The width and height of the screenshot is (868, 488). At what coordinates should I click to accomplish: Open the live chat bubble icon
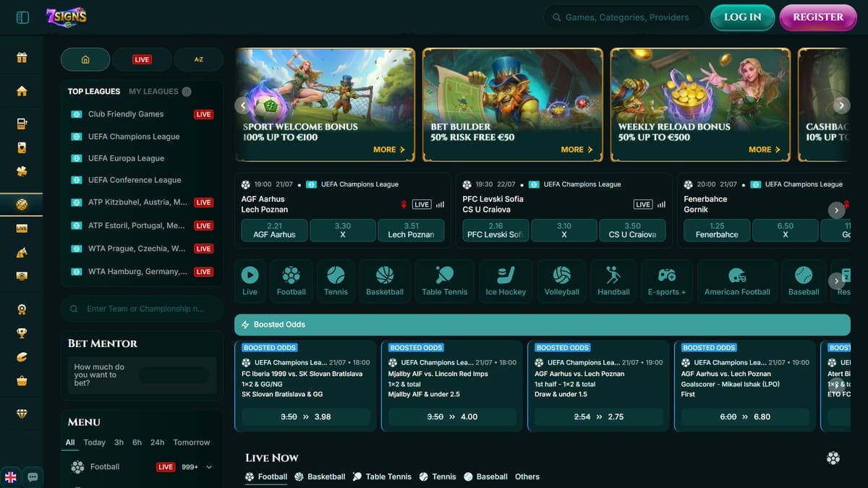33,477
